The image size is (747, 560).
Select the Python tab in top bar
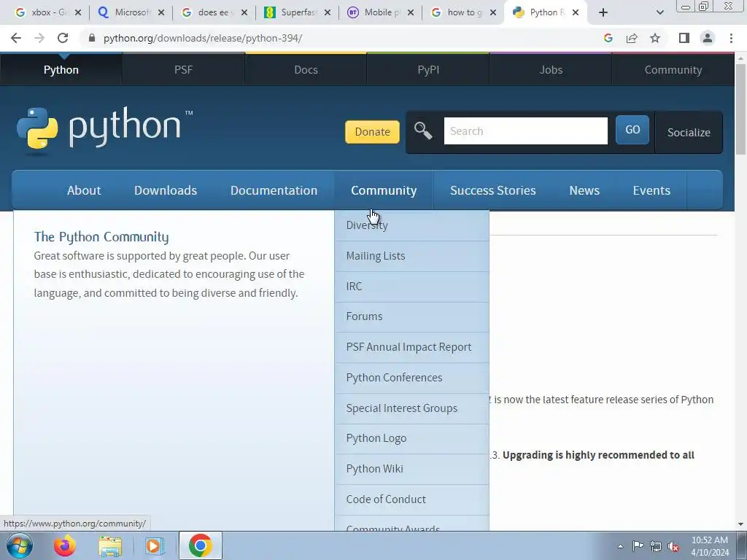(61, 69)
